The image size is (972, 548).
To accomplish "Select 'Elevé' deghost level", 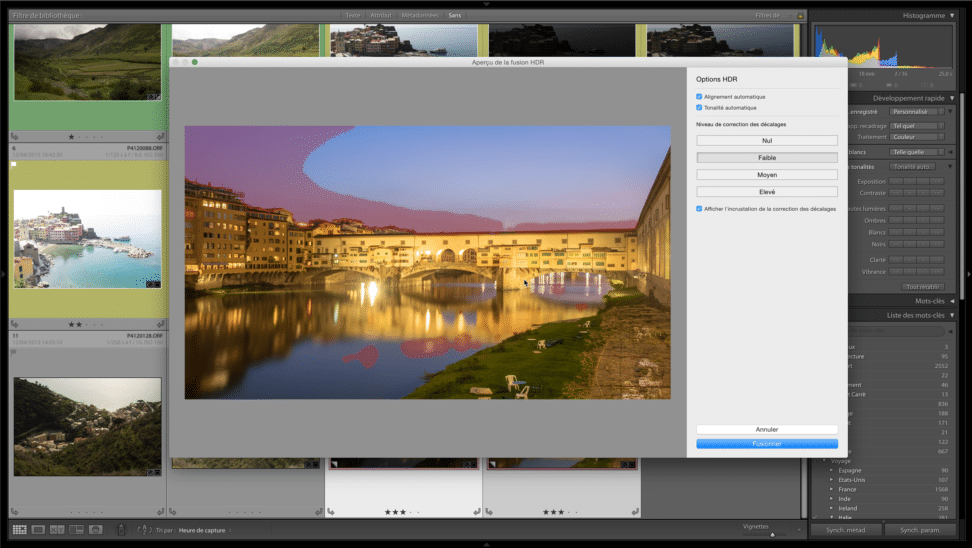I will click(767, 192).
